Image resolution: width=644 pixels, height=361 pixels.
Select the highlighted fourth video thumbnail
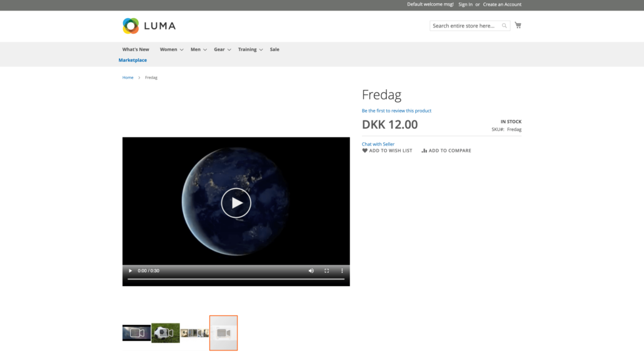pos(223,333)
